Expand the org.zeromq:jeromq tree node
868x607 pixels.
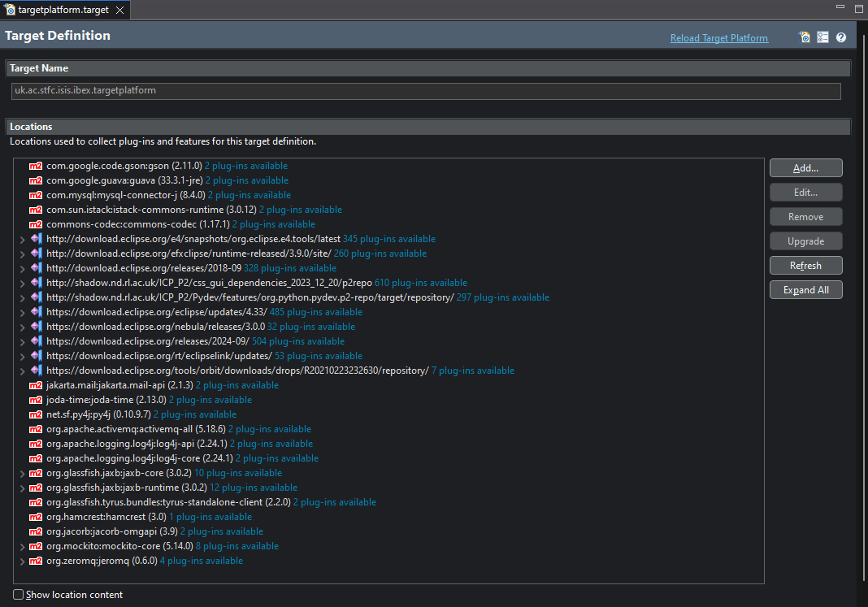[23, 561]
